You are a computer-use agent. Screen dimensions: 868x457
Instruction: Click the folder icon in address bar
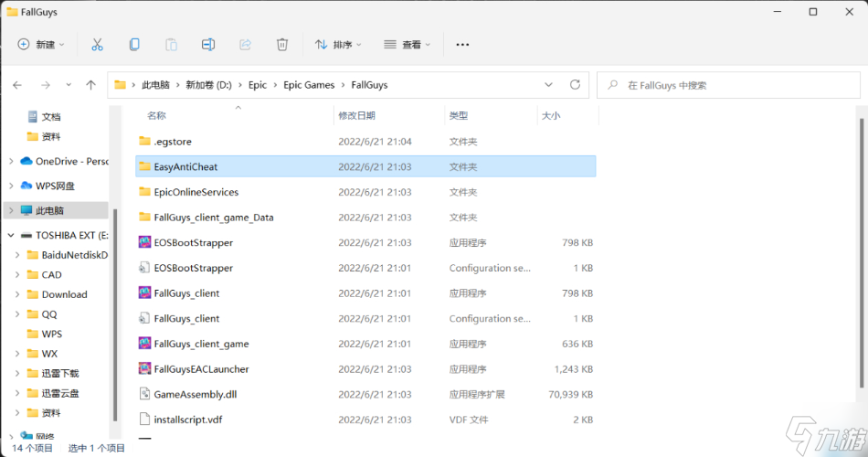(120, 85)
